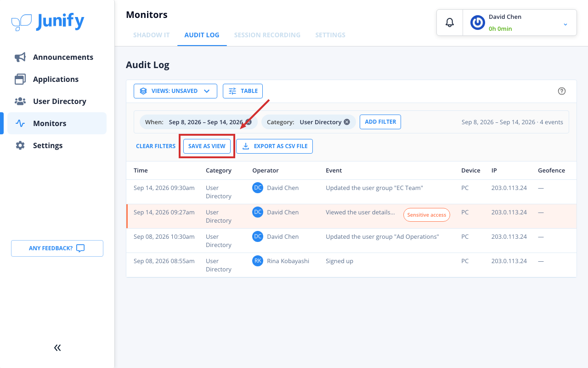This screenshot has height=368, width=588.
Task: Click User Directory people icon
Action: click(x=20, y=101)
